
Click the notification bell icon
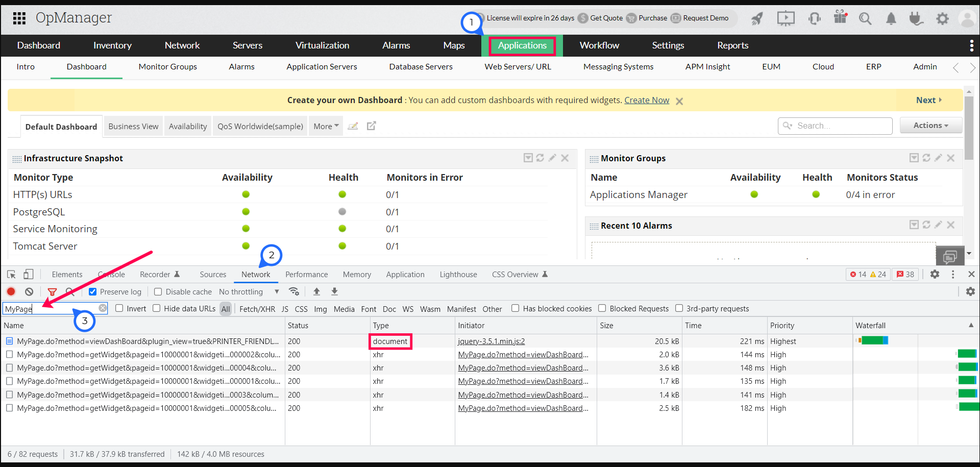point(891,19)
